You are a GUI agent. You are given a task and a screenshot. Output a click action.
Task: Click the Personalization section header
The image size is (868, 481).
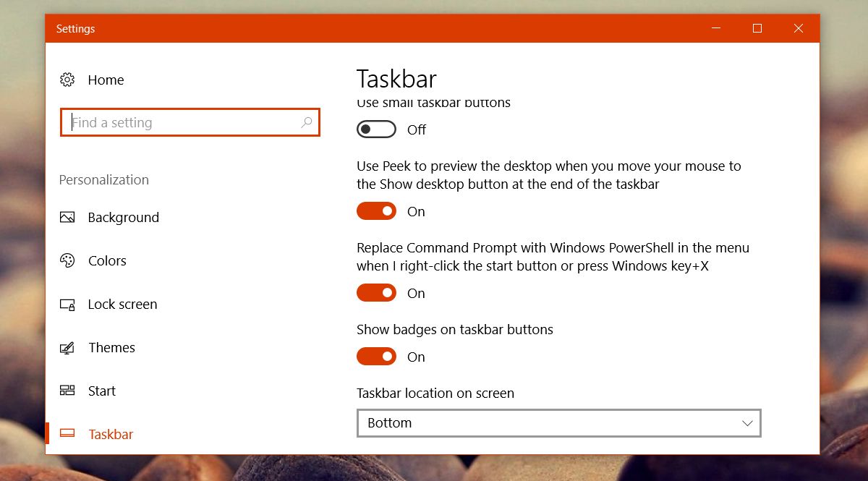[x=103, y=179]
